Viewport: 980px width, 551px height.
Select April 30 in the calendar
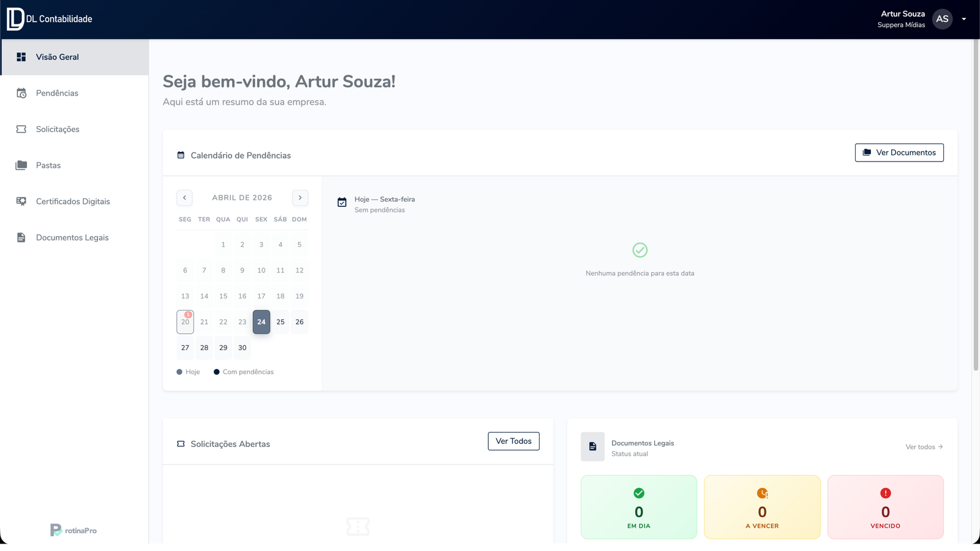pyautogui.click(x=243, y=348)
